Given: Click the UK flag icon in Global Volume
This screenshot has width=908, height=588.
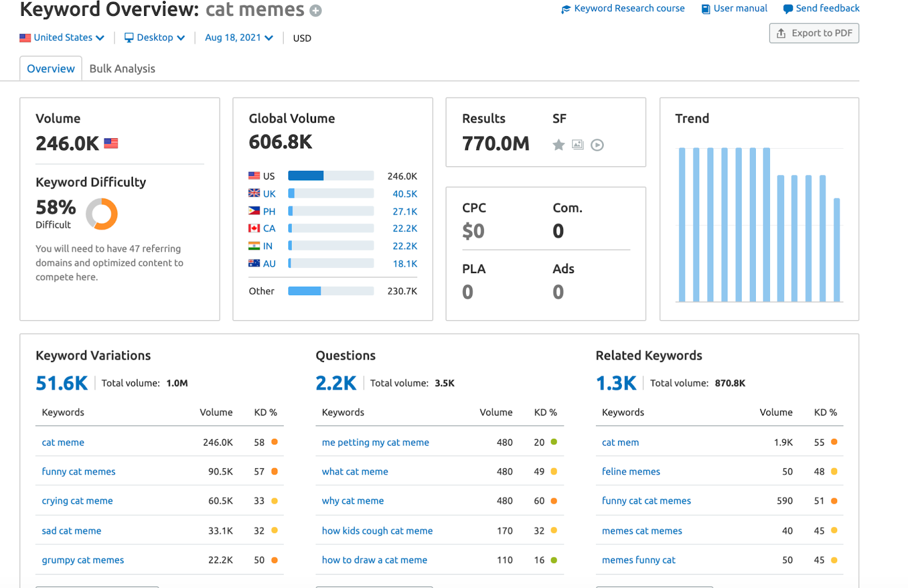Looking at the screenshot, I should (254, 194).
